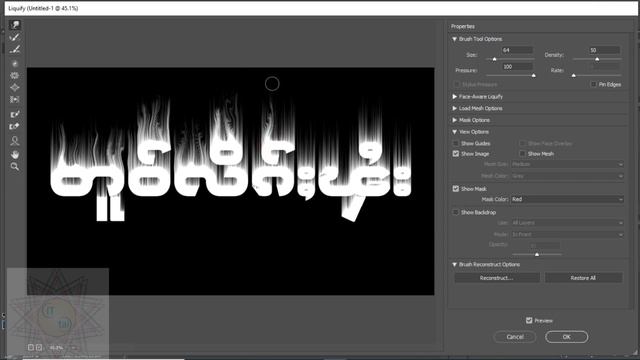
Task: Select the Reconstruct tool
Action: (x=15, y=38)
